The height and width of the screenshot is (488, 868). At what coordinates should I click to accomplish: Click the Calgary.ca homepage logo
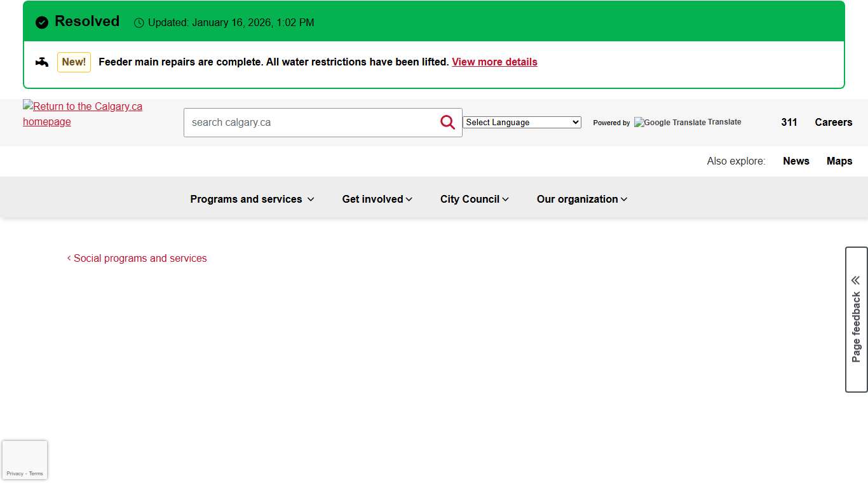point(83,114)
